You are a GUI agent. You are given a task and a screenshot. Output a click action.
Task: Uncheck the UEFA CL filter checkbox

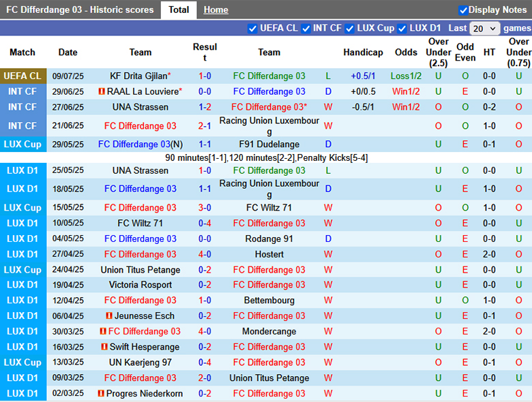[252, 29]
